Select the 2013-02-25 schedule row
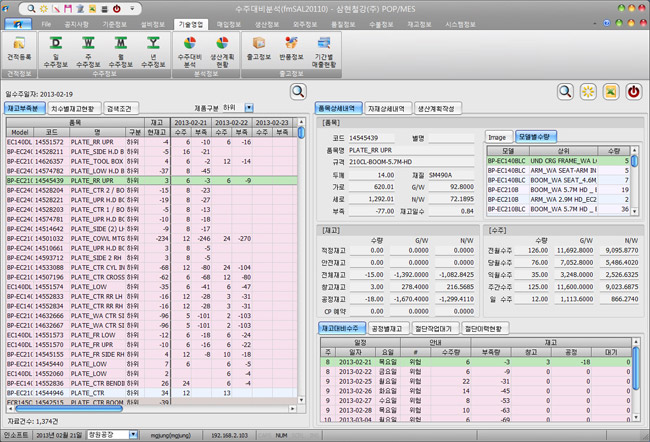 (476, 381)
